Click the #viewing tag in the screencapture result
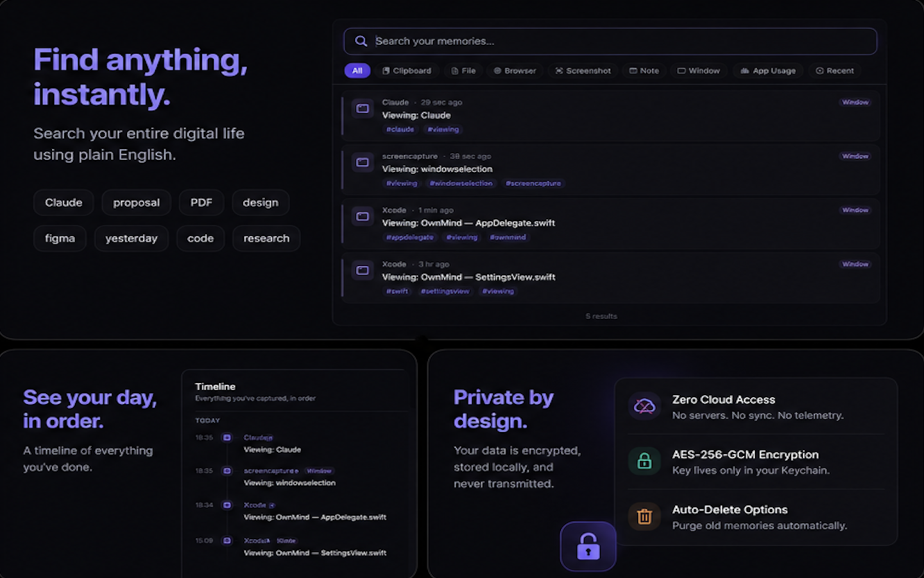 click(x=402, y=183)
